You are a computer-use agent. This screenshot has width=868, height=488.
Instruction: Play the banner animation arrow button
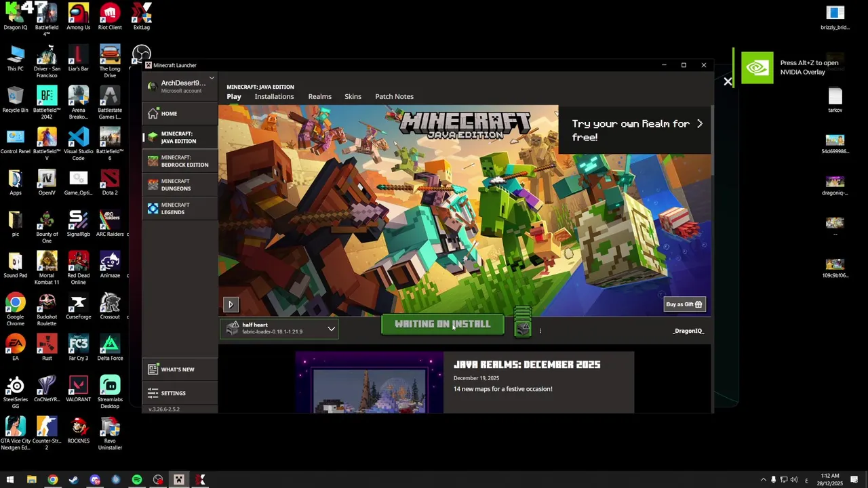pos(231,304)
